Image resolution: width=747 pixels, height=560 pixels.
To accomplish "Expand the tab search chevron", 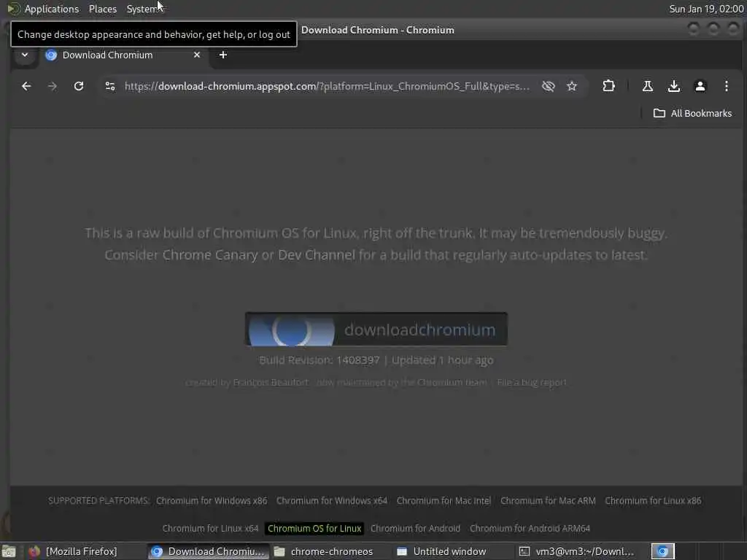I will (25, 55).
